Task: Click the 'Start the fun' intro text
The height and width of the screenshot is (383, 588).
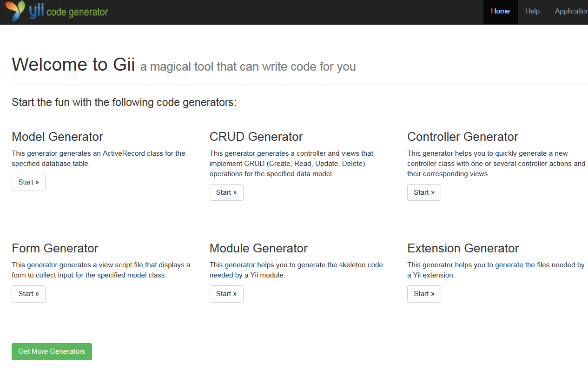Action: point(124,102)
